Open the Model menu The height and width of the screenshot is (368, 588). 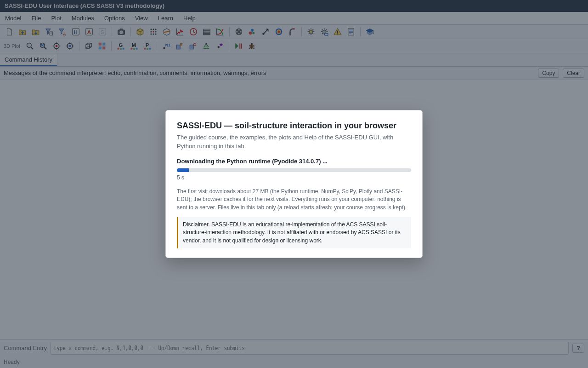tap(13, 18)
